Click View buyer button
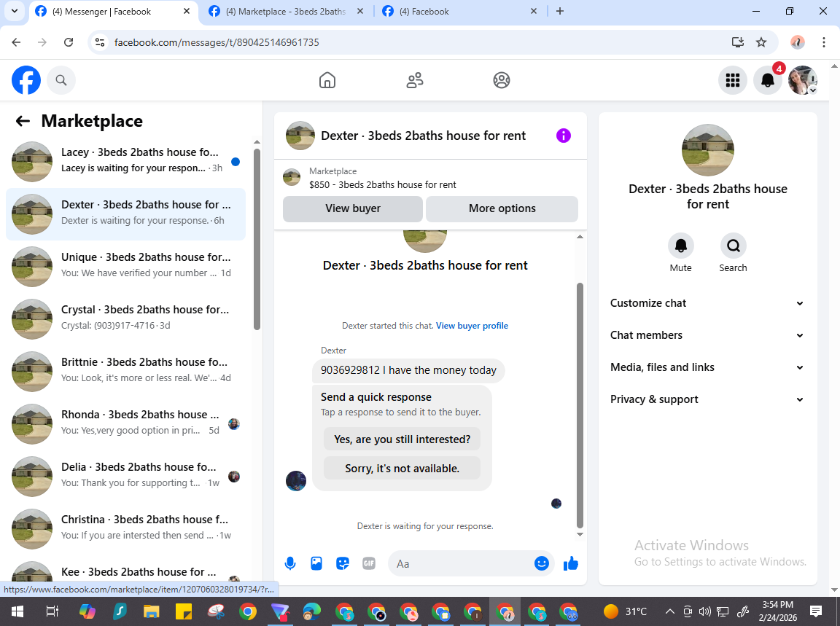Screen dimensions: 840x626 (352, 208)
